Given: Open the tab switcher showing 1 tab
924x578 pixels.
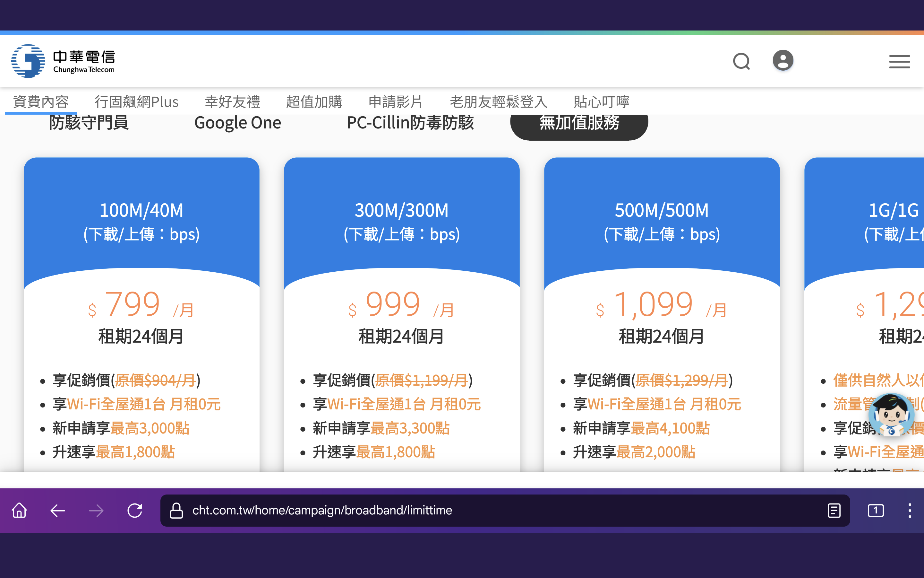Looking at the screenshot, I should click(x=876, y=510).
